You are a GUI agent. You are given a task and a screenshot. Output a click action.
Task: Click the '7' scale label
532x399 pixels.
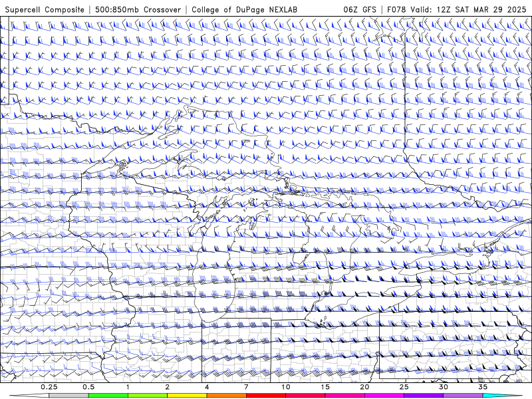[246, 387]
